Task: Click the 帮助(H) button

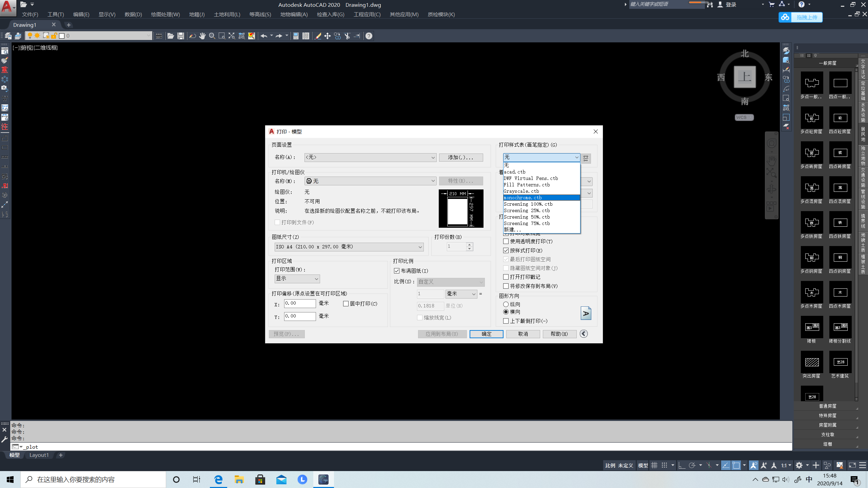Action: pyautogui.click(x=559, y=334)
